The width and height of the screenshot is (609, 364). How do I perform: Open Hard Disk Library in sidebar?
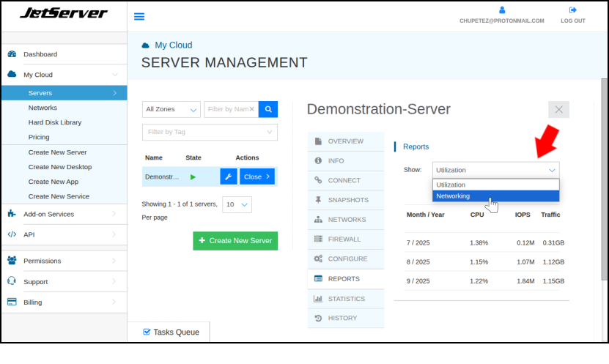(x=55, y=122)
